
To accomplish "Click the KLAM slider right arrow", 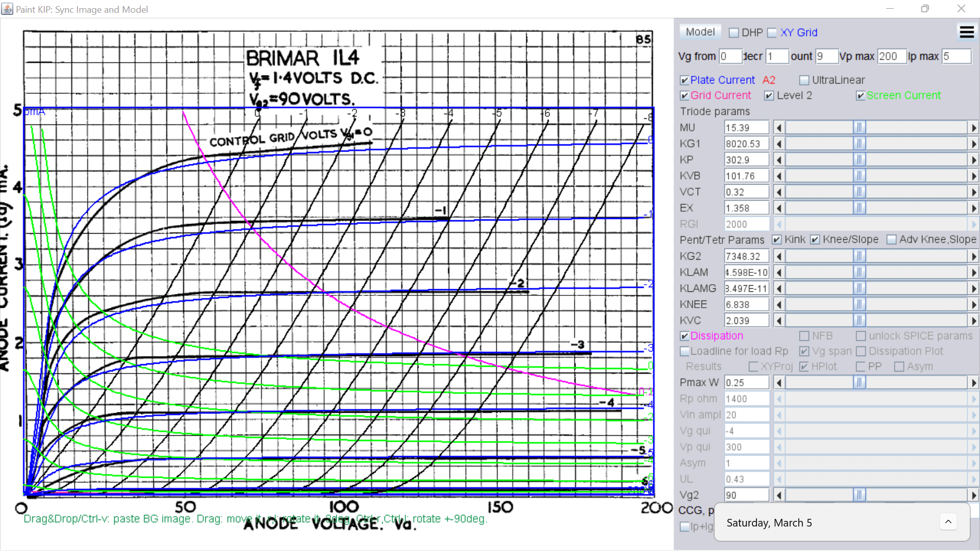I will (973, 272).
